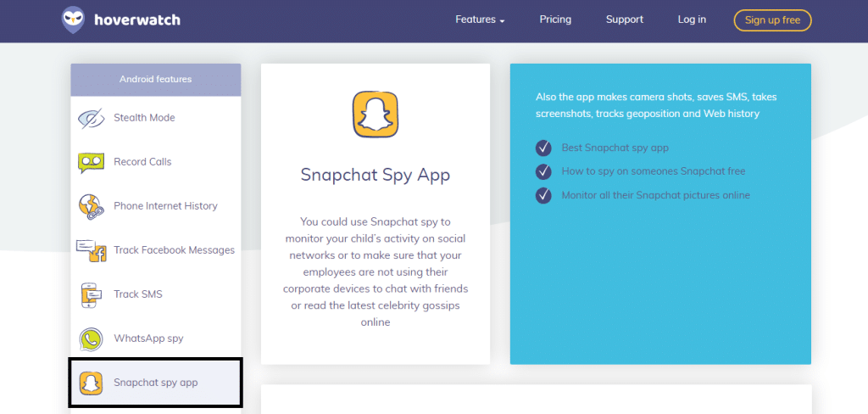Image resolution: width=868 pixels, height=414 pixels.
Task: Click the 'You could use Snapchat spy' description paragraph
Action: 376,271
